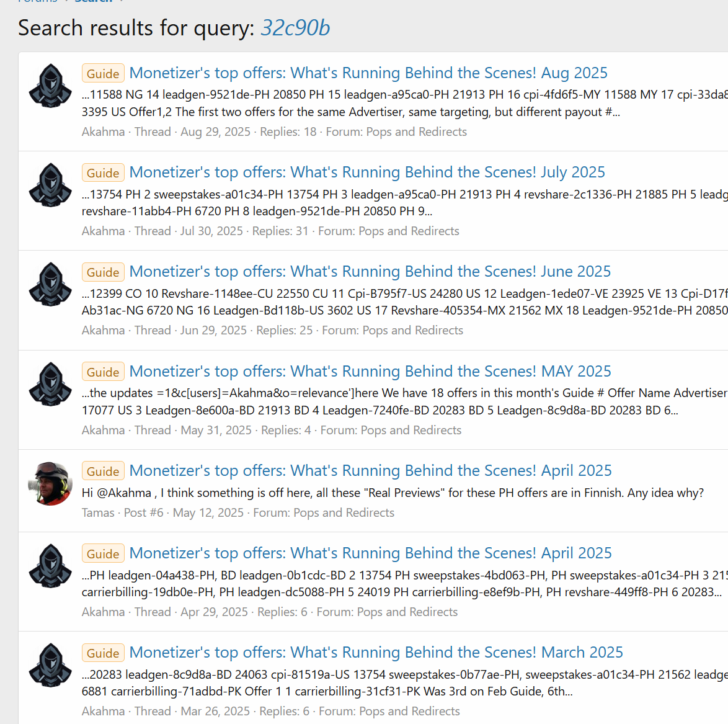Open the June 2025 Monetizer top offers thread

[x=370, y=272]
